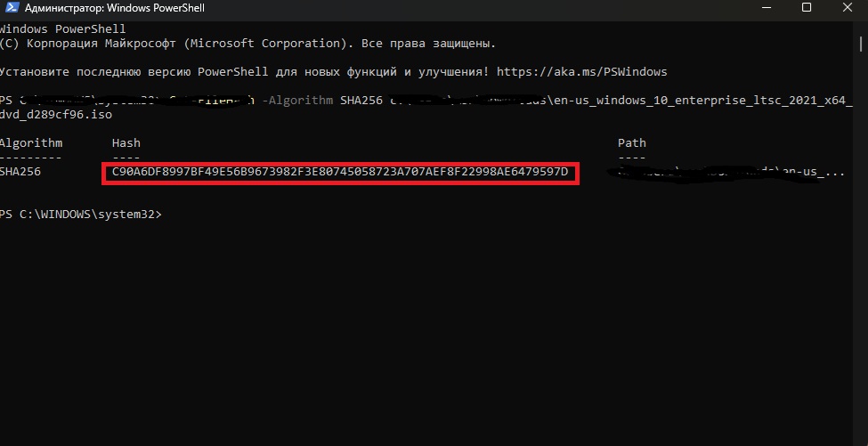Click the Algorithm column header
The width and height of the screenshot is (868, 446).
pyautogui.click(x=31, y=142)
